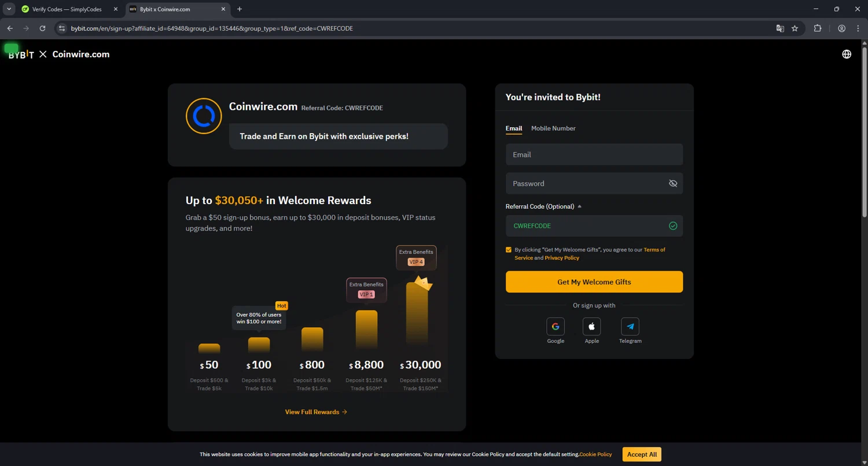The width and height of the screenshot is (868, 466).
Task: Click the Bybit logo in the header
Action: point(21,54)
